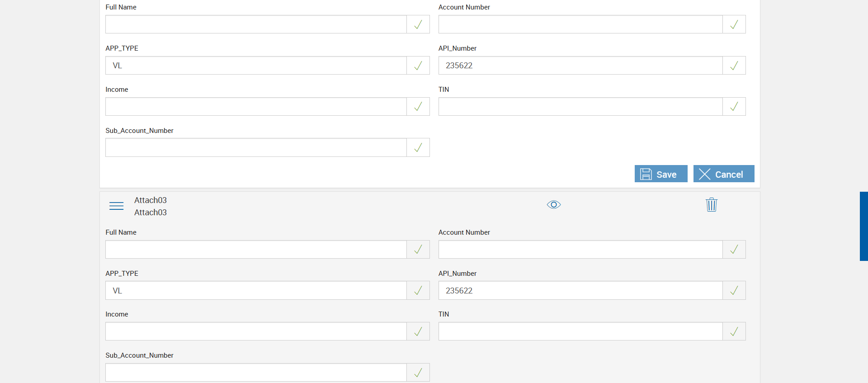The height and width of the screenshot is (383, 868).
Task: Click the top TIN input field
Action: (x=580, y=107)
